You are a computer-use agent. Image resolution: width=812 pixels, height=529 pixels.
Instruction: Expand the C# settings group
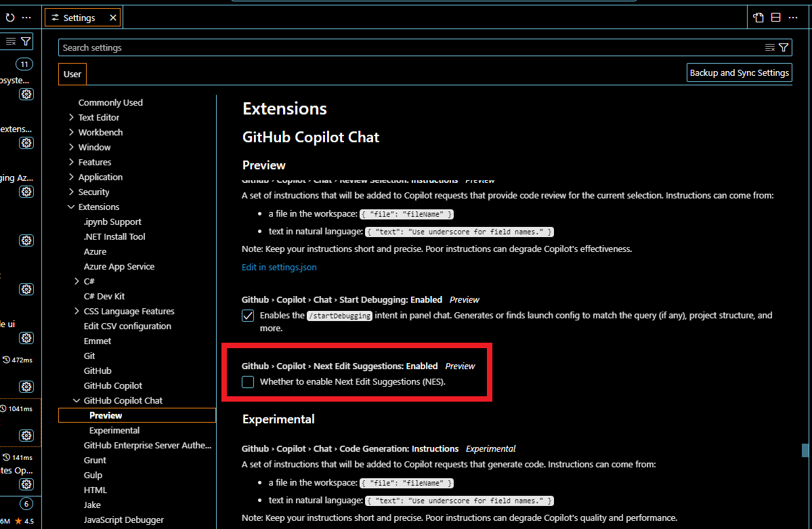point(77,281)
